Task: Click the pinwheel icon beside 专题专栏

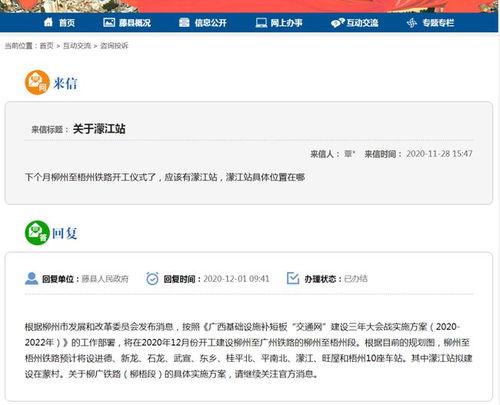Action: point(412,23)
